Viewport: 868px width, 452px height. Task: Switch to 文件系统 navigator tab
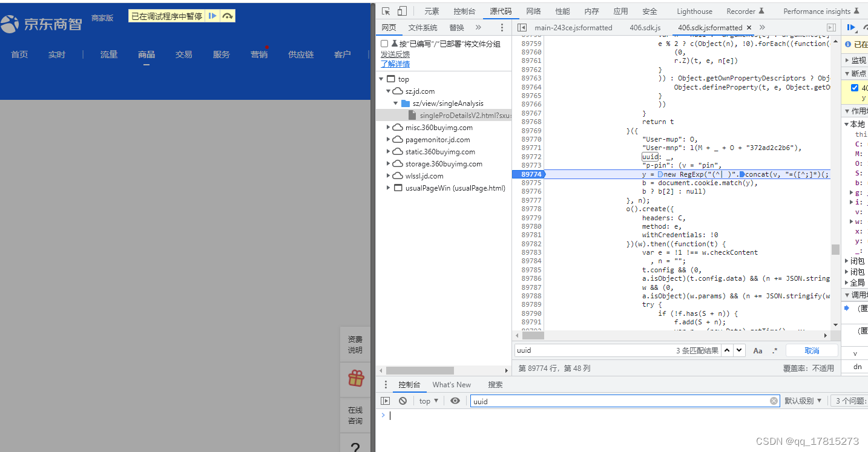coord(422,28)
